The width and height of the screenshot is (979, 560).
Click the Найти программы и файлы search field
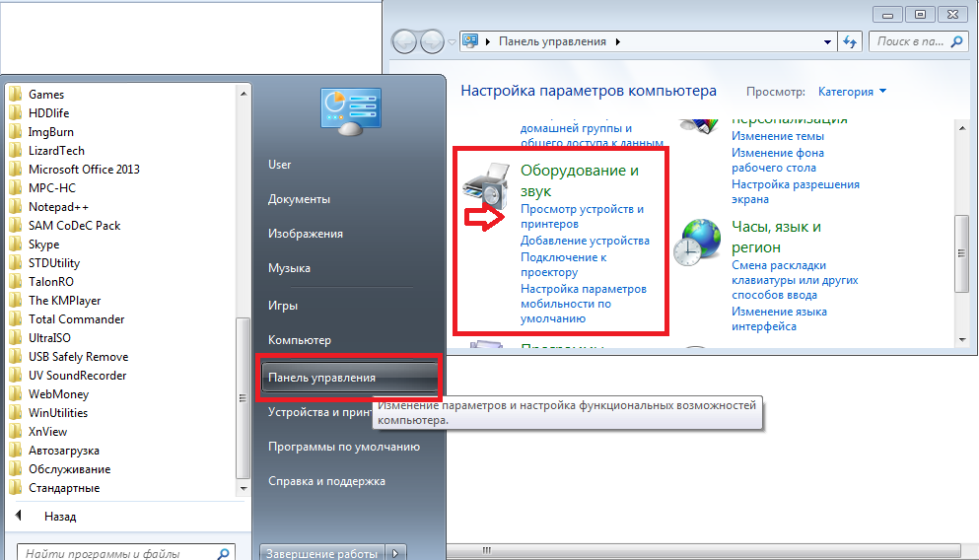click(118, 553)
